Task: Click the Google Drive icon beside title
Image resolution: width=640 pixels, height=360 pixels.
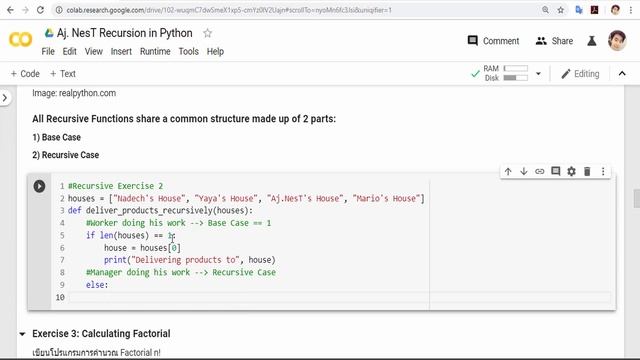Action: 49,33
